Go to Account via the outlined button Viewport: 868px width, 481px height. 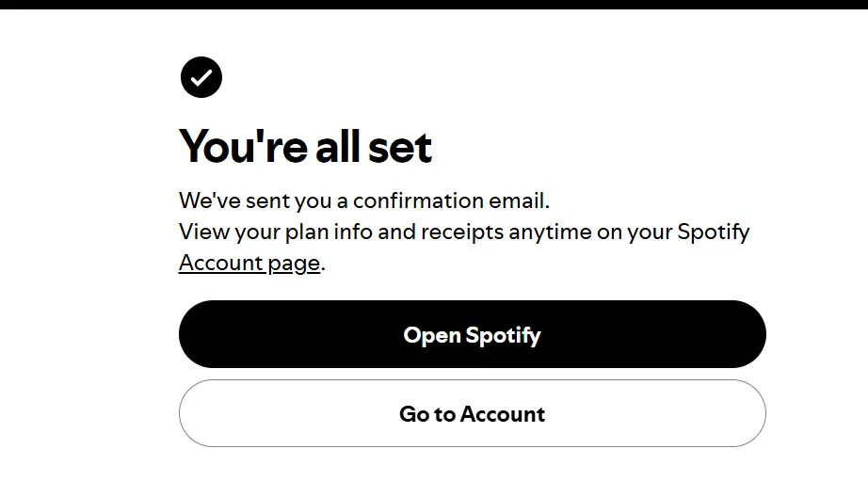[473, 413]
